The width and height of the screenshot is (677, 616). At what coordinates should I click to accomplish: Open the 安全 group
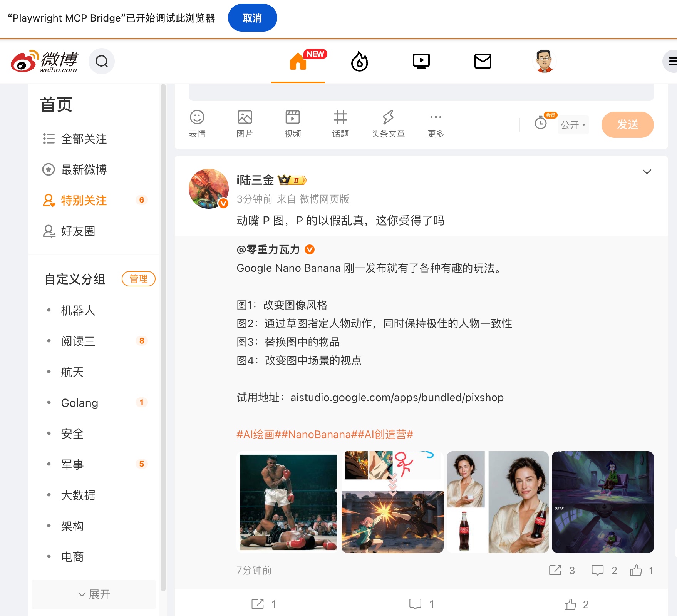(94, 434)
